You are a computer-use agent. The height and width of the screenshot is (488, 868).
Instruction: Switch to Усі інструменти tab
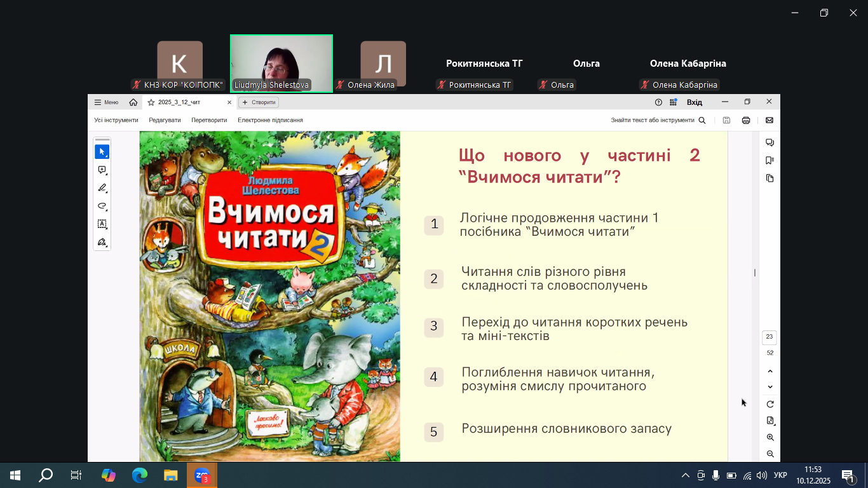point(116,120)
